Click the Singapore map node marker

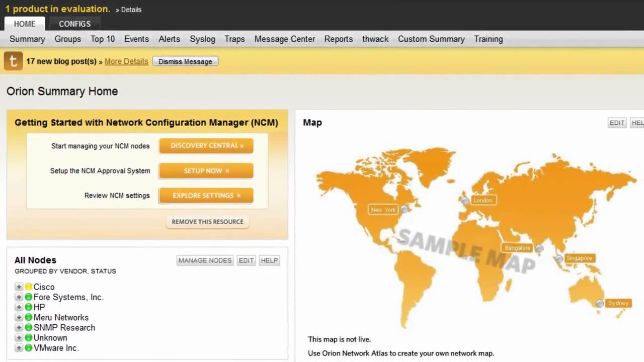coord(559,259)
